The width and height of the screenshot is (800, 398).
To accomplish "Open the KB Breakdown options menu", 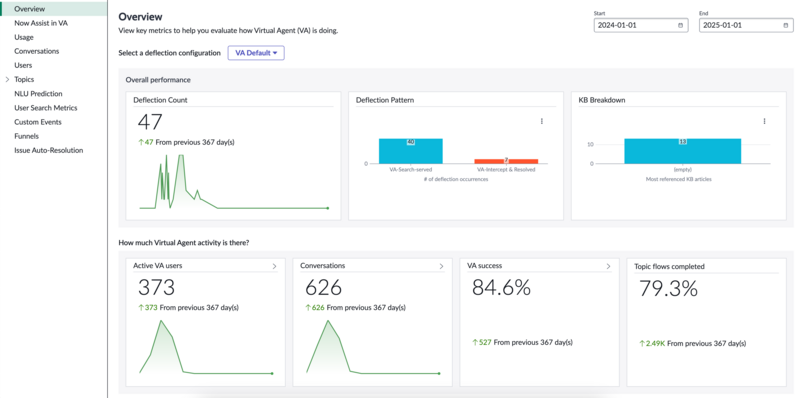I will coord(764,121).
